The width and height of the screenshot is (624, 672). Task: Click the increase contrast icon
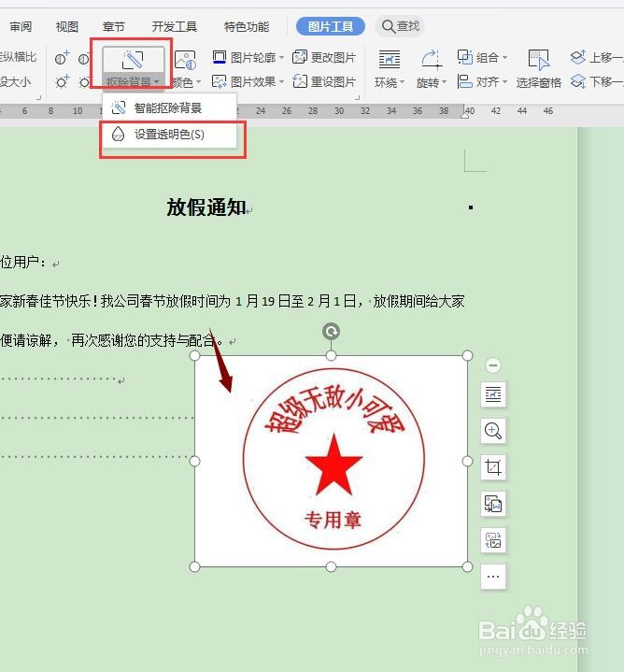62,57
